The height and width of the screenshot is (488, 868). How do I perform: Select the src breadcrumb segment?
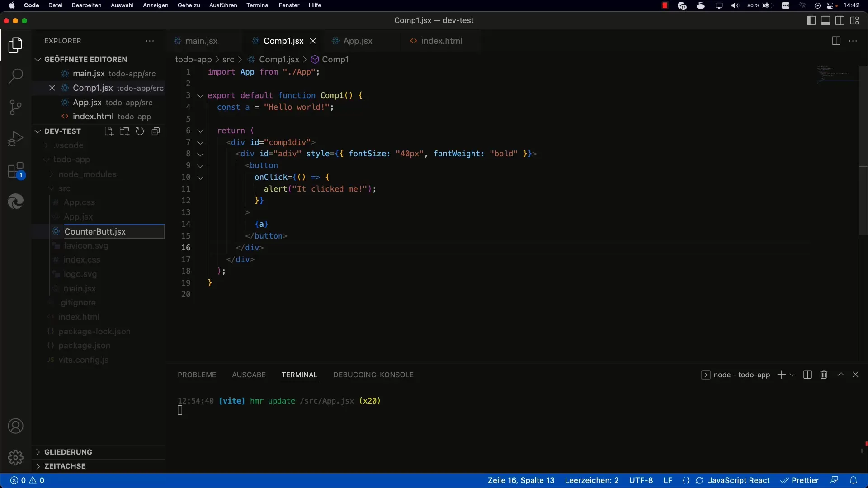pos(228,60)
